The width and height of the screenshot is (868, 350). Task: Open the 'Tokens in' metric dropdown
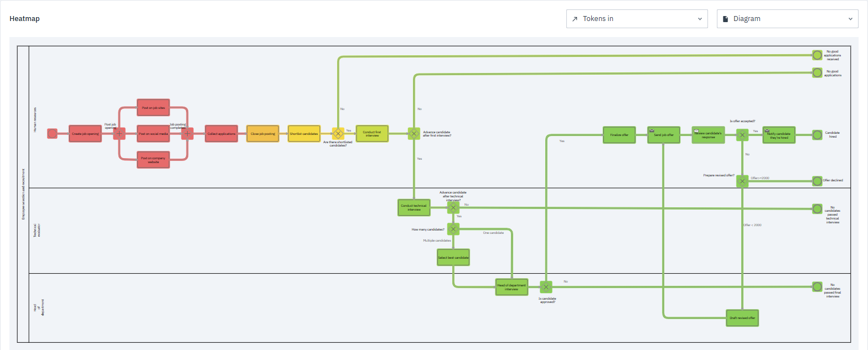coord(637,19)
